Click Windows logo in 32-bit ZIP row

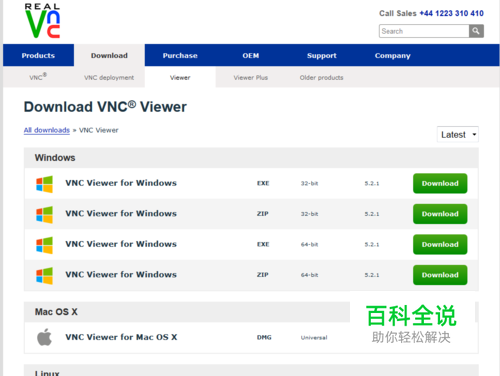44,214
